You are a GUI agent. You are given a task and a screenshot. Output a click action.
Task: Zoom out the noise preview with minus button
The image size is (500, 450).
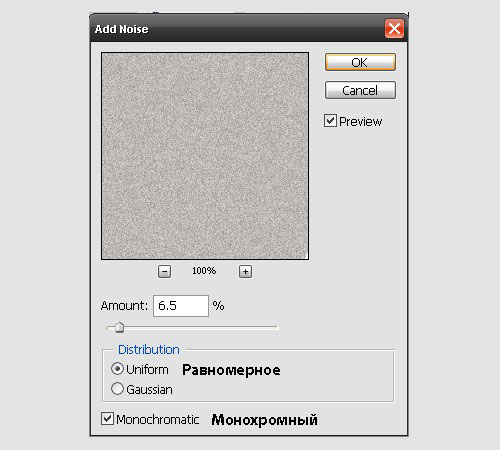[x=164, y=272]
